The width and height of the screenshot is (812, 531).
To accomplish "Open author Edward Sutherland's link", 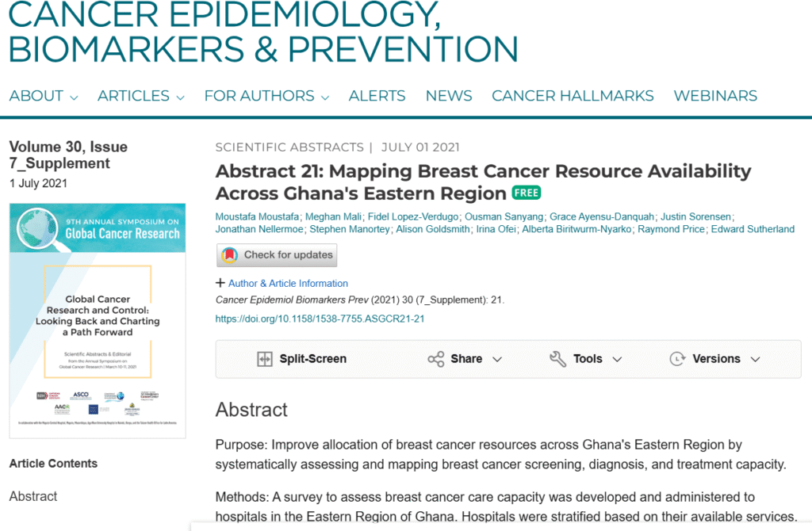I will [753, 229].
